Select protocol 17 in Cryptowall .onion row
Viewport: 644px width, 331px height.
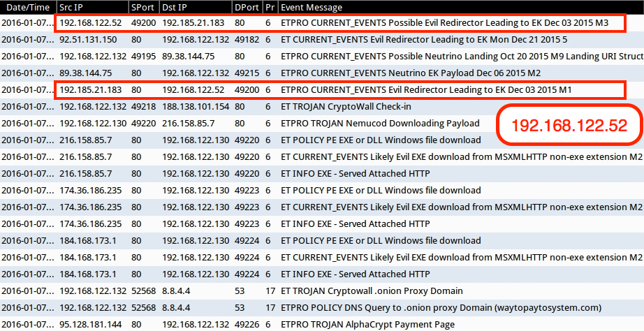(270, 290)
